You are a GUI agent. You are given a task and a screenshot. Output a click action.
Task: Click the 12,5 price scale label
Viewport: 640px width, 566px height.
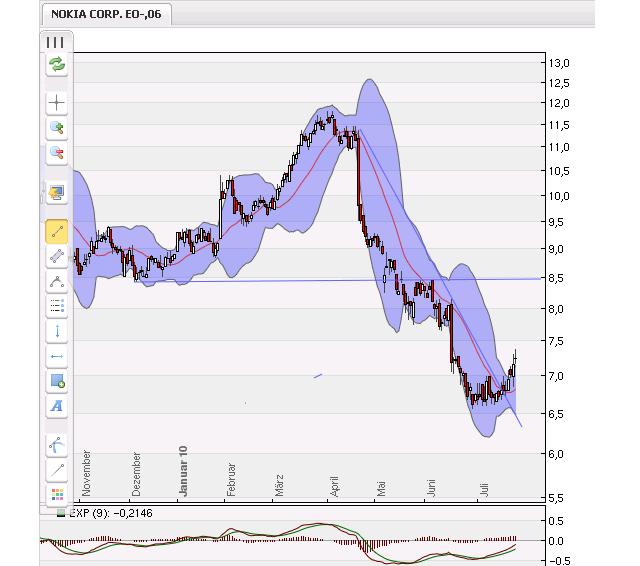(x=559, y=83)
